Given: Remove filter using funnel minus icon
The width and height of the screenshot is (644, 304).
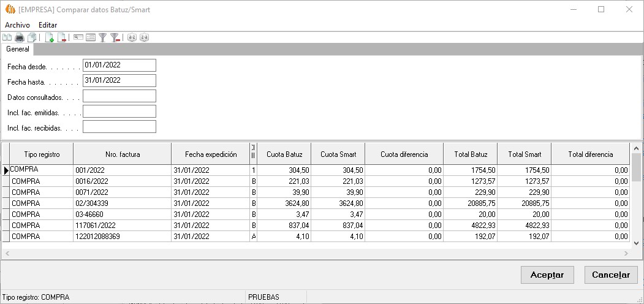Looking at the screenshot, I should coord(115,38).
